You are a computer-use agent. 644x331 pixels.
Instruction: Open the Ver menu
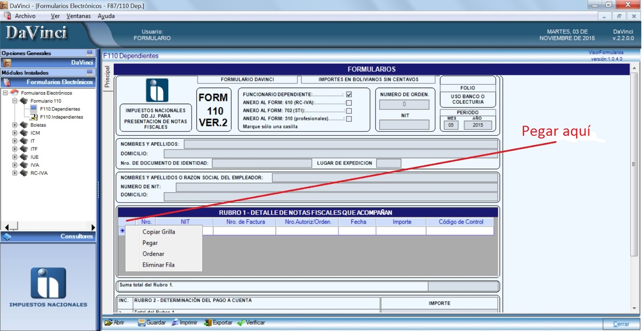[55, 16]
